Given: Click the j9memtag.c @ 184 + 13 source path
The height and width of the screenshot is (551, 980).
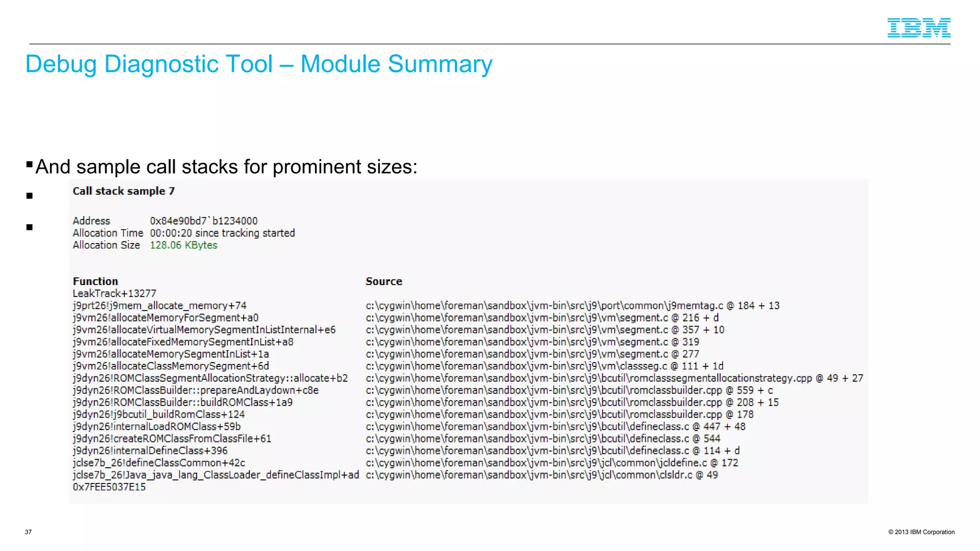Looking at the screenshot, I should [573, 306].
